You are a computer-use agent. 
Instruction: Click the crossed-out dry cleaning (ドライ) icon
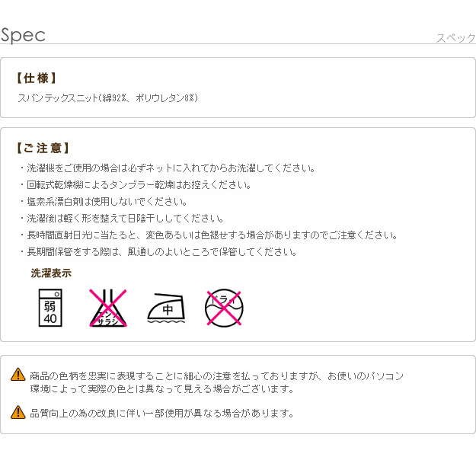coord(224,308)
